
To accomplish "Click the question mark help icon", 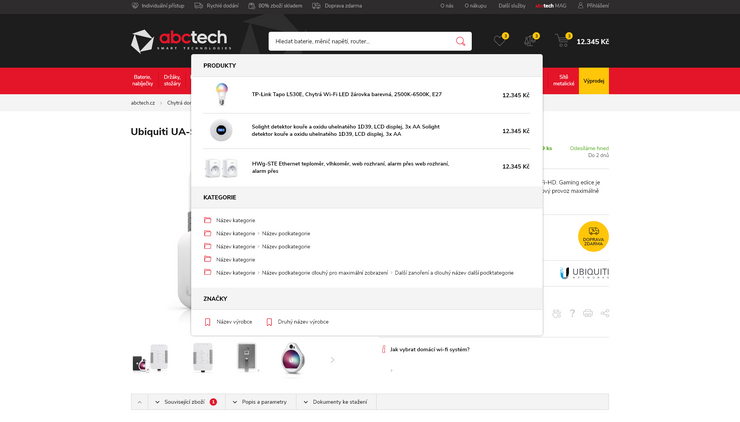I will (573, 313).
